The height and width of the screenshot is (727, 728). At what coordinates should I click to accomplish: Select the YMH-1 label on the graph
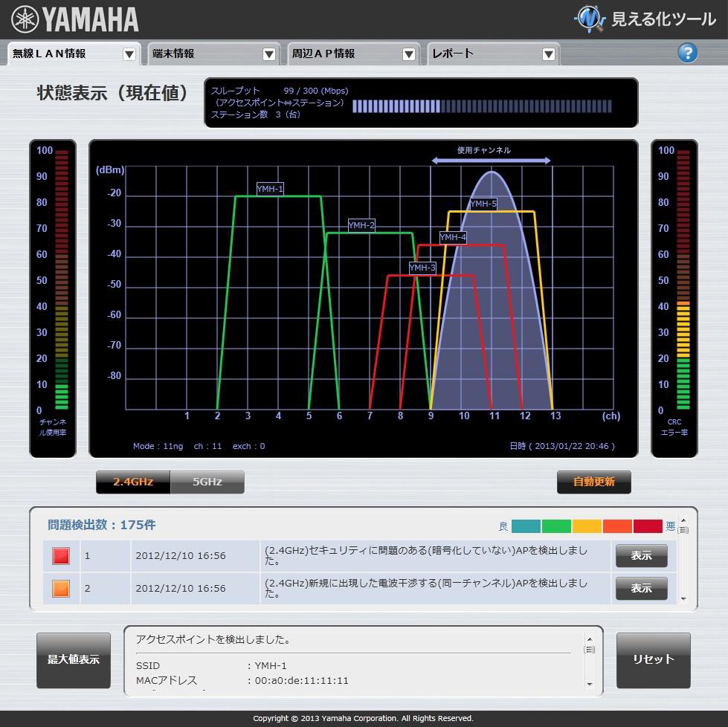270,189
